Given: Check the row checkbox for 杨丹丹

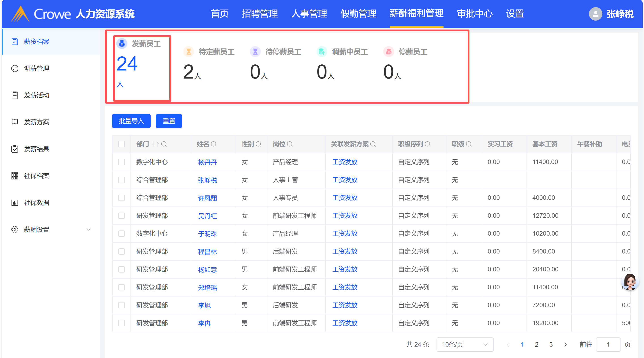Looking at the screenshot, I should (122, 162).
